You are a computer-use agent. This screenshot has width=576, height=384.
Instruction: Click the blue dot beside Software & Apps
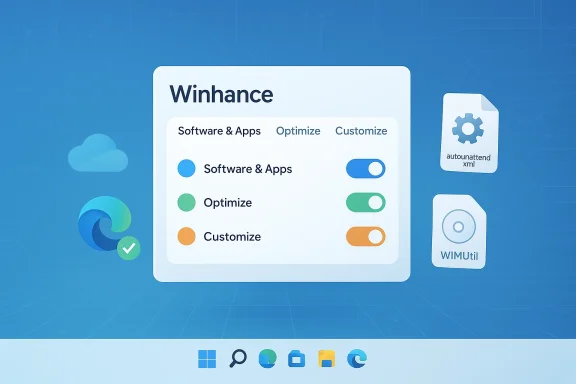coord(186,169)
